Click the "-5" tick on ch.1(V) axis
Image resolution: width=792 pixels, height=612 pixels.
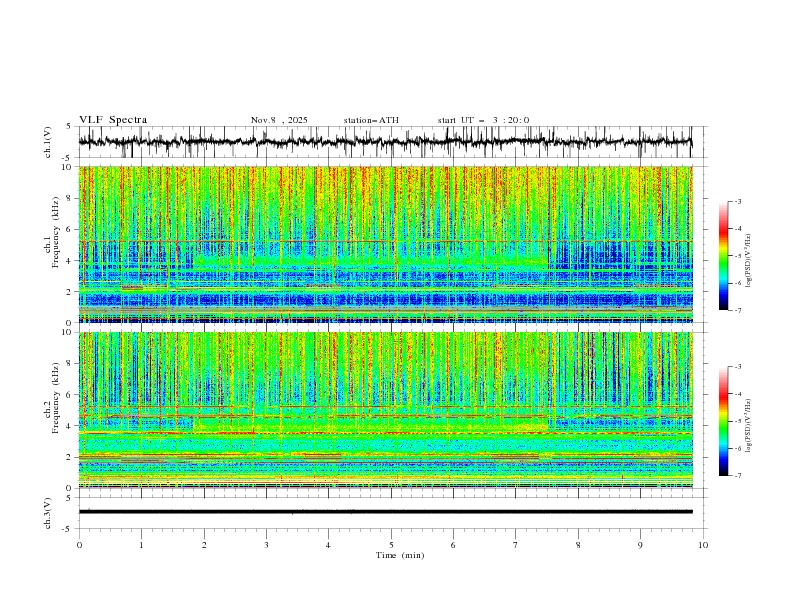point(68,158)
